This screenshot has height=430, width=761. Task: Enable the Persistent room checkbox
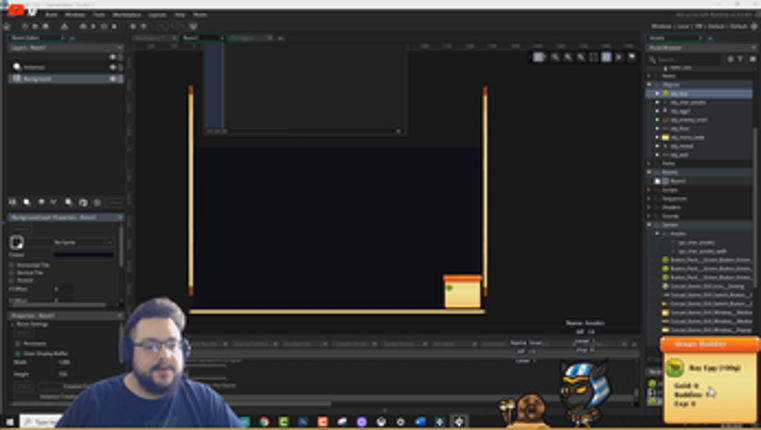click(18, 344)
